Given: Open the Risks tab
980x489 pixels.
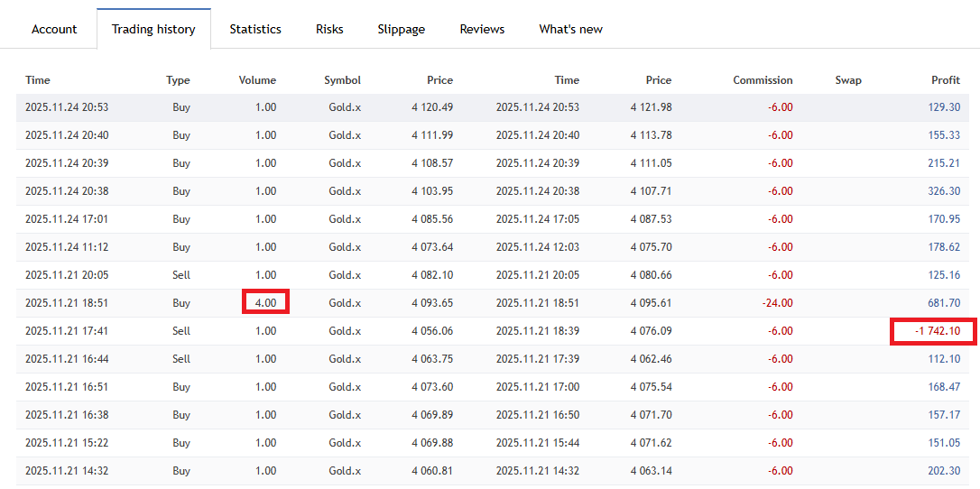Looking at the screenshot, I should (x=329, y=30).
